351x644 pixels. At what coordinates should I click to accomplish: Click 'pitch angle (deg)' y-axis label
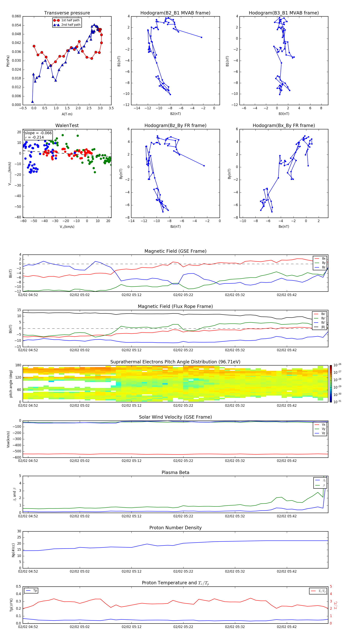11,384
